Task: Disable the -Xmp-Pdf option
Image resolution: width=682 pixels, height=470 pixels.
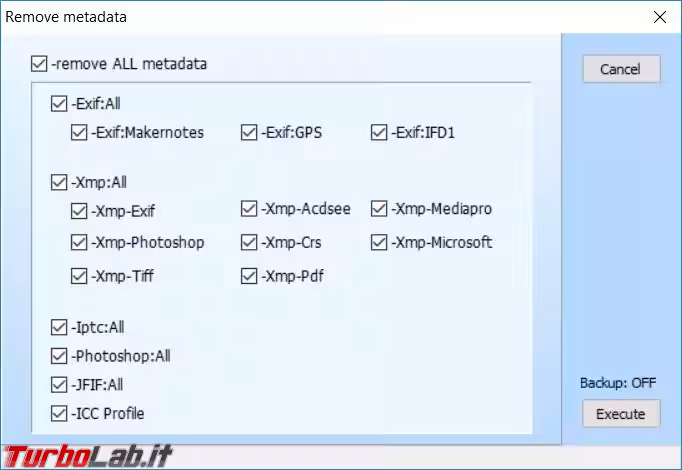Action: [249, 276]
